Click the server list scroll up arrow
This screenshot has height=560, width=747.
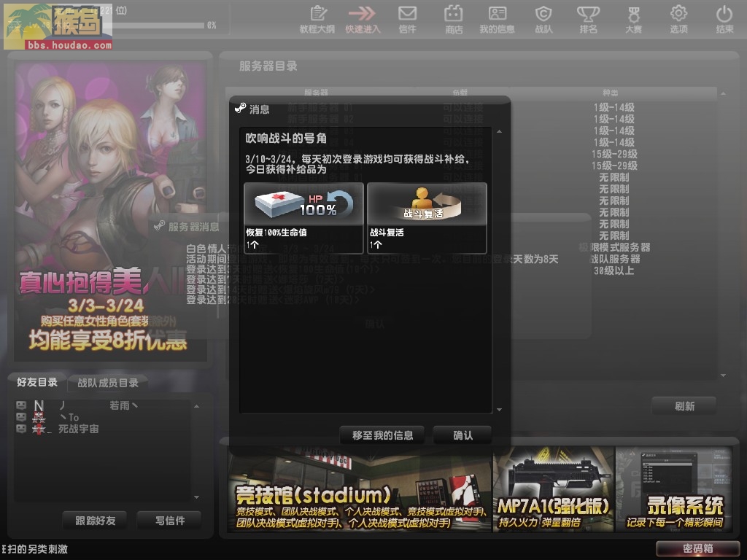pos(723,94)
